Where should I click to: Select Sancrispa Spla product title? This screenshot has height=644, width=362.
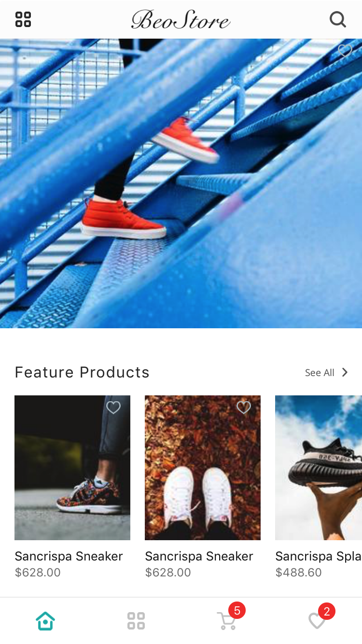[319, 556]
